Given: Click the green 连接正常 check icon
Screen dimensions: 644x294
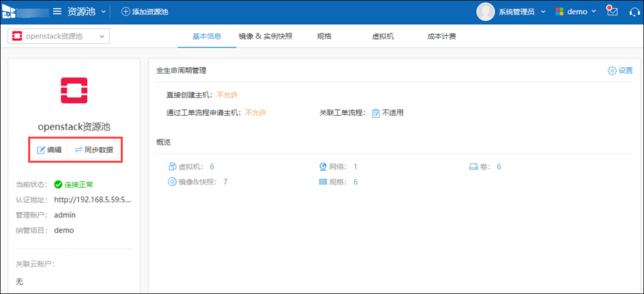Looking at the screenshot, I should [x=58, y=185].
